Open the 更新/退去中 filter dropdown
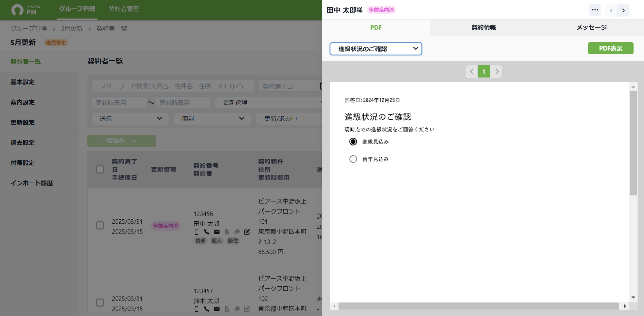The width and height of the screenshot is (644, 316). click(x=289, y=119)
